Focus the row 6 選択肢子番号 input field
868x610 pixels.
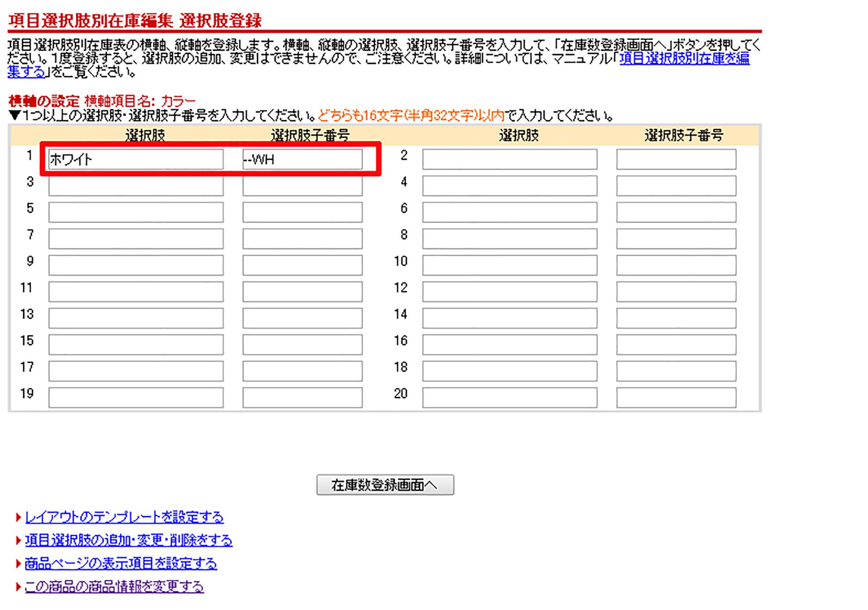(x=676, y=212)
